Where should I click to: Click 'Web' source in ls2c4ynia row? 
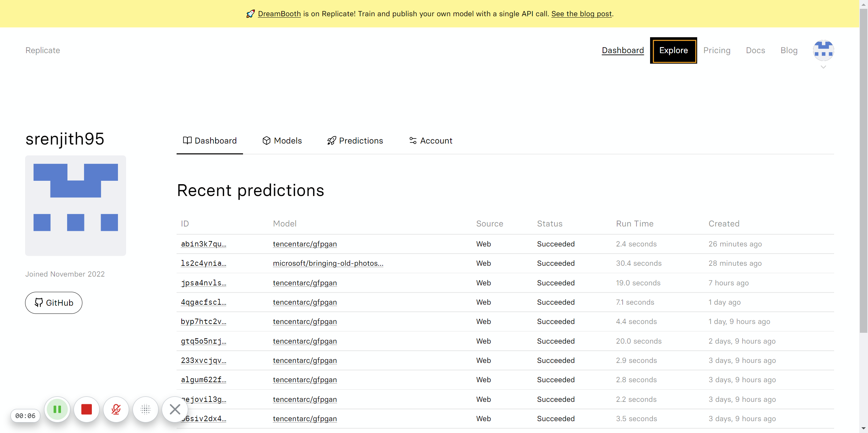(483, 263)
